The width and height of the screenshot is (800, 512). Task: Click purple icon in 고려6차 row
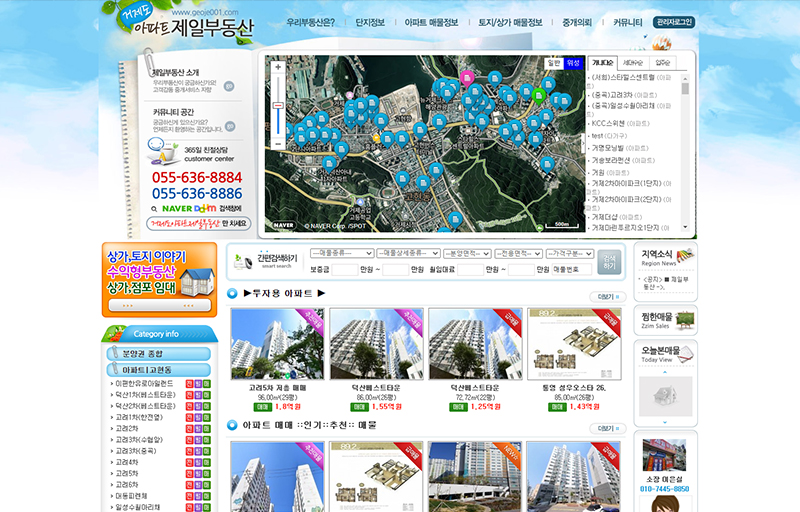[198, 485]
